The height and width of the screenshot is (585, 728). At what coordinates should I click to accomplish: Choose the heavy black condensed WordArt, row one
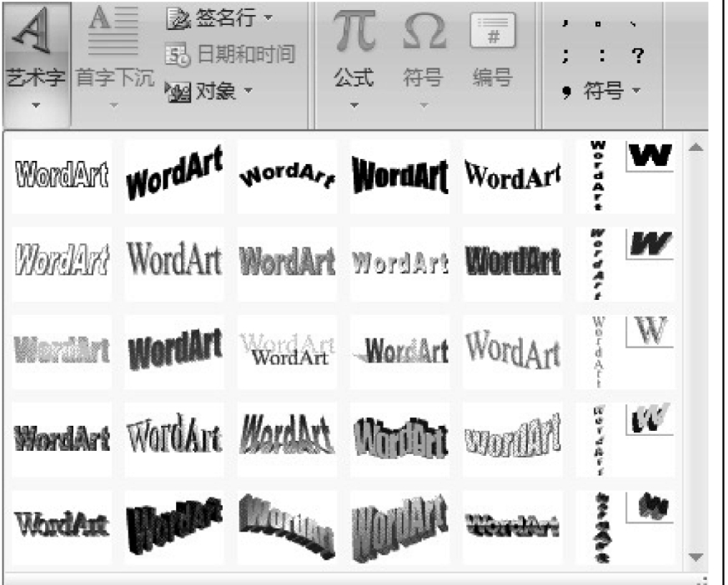pos(399,176)
